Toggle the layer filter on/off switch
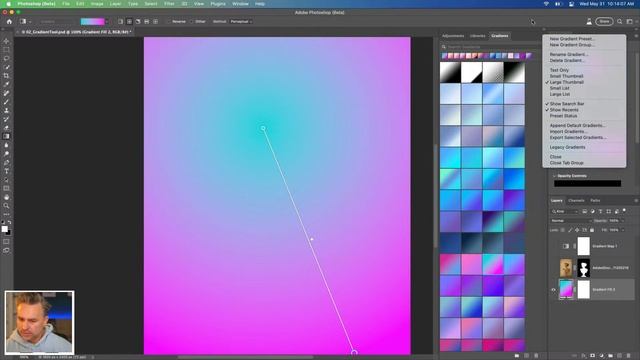640x360 pixels. tap(624, 211)
